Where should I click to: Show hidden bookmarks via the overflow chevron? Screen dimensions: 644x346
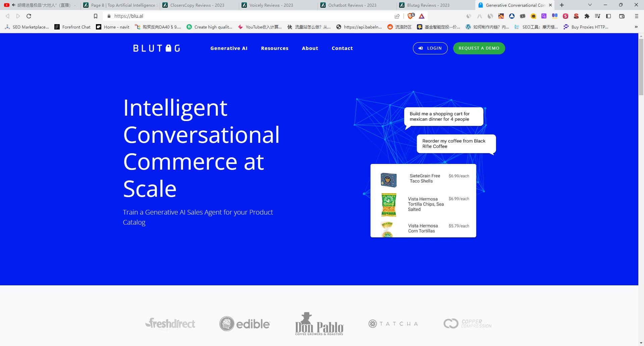tap(636, 27)
